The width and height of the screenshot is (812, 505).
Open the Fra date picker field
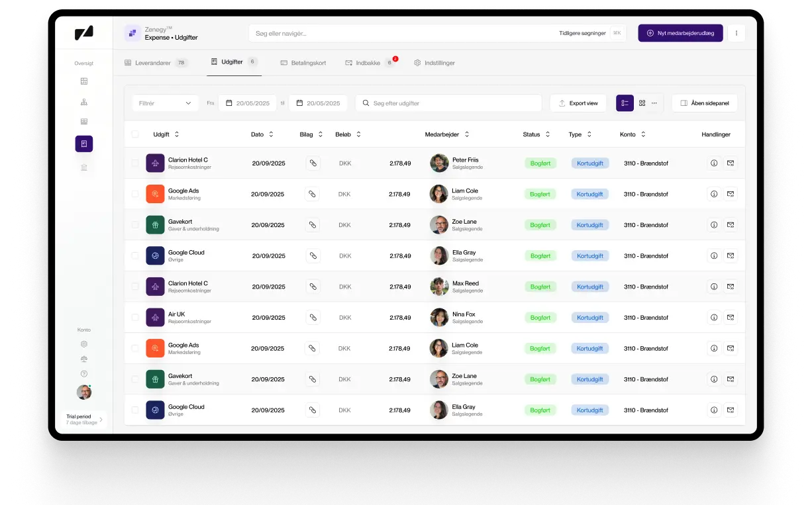247,103
